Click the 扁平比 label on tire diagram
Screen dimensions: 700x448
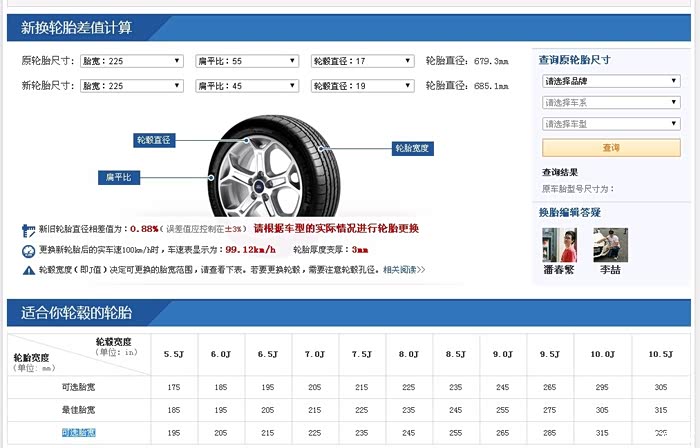119,177
